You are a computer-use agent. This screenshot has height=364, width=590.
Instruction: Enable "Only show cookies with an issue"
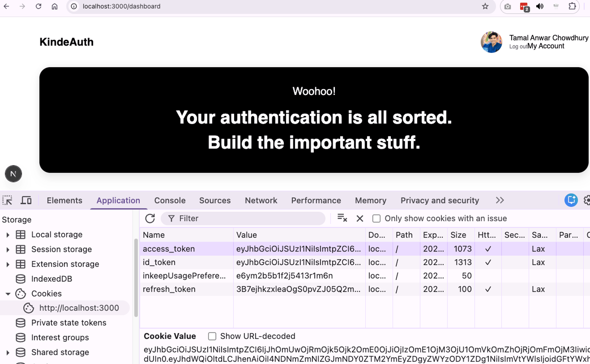(377, 218)
